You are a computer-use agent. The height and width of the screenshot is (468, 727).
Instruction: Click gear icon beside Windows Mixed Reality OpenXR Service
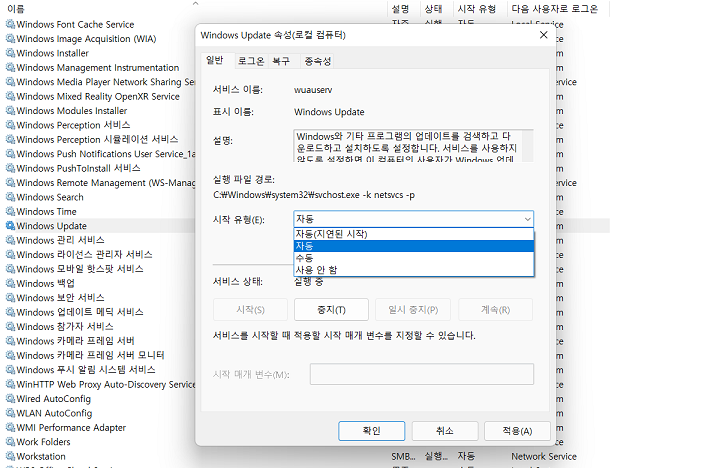[x=10, y=96]
